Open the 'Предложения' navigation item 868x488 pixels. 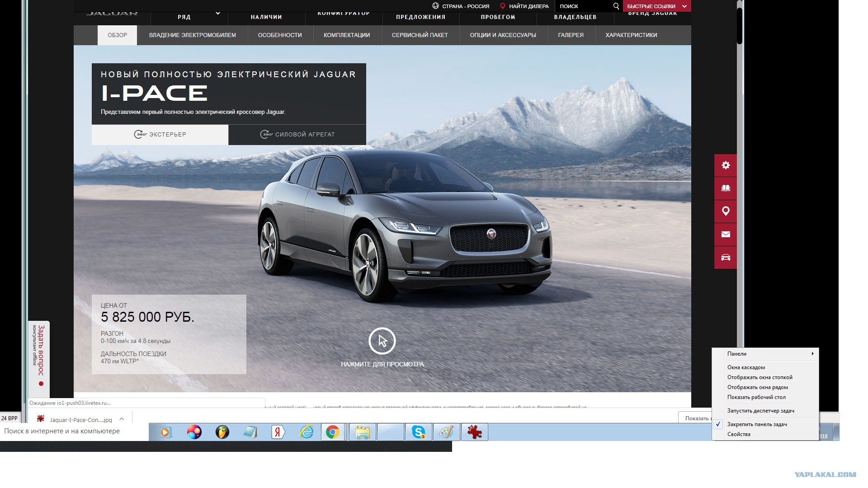(x=421, y=17)
